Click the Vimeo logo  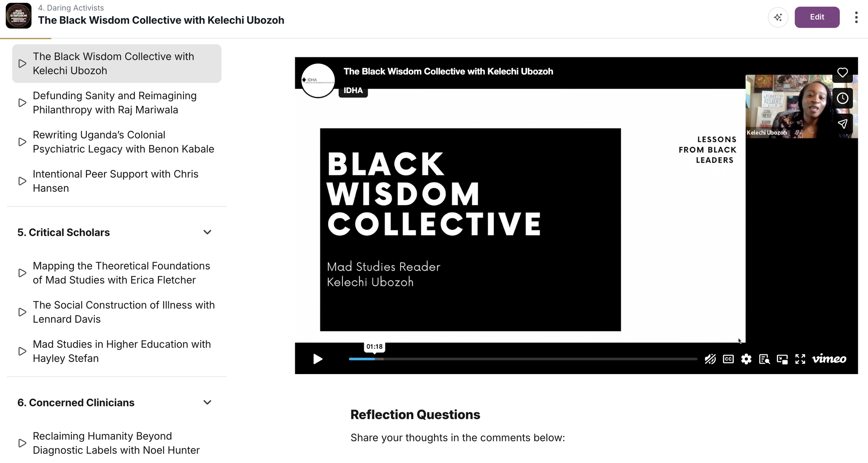[829, 359]
